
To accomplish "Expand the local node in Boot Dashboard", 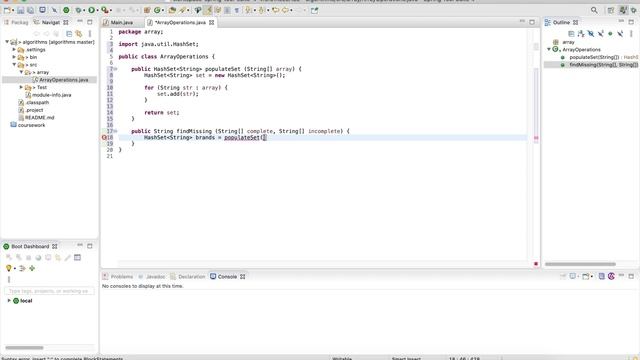I will [9, 300].
